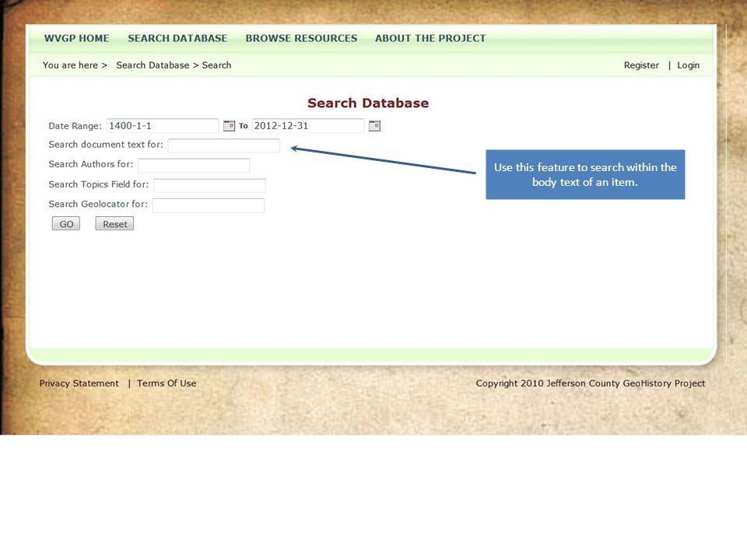This screenshot has height=560, width=747.
Task: Focus Search Topics Field input
Action: 209,185
